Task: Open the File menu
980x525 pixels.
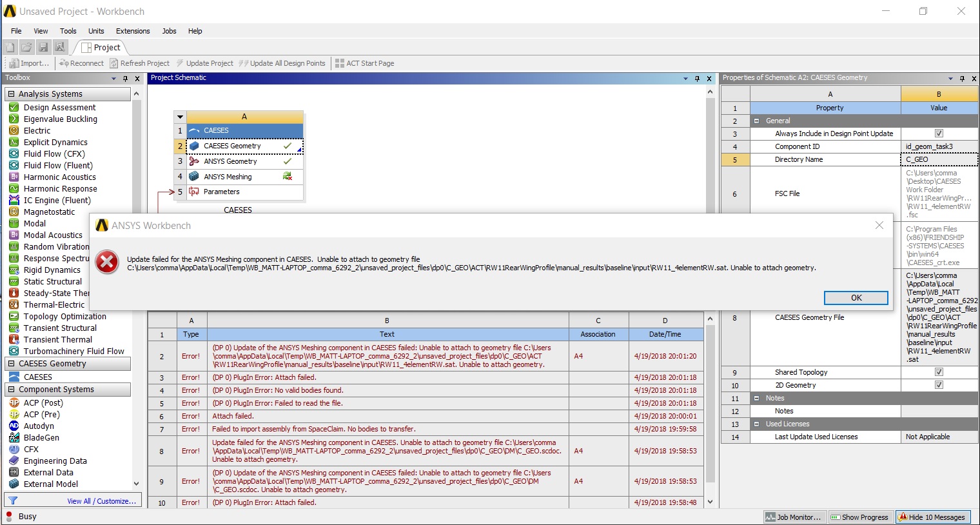Action: click(16, 31)
